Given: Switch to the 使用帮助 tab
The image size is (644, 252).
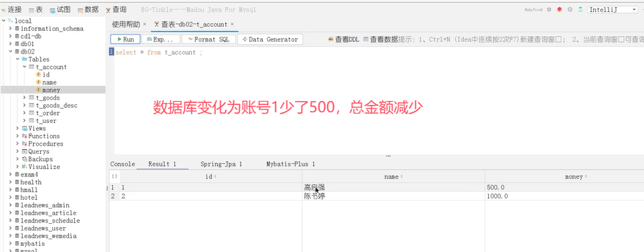Looking at the screenshot, I should 126,24.
